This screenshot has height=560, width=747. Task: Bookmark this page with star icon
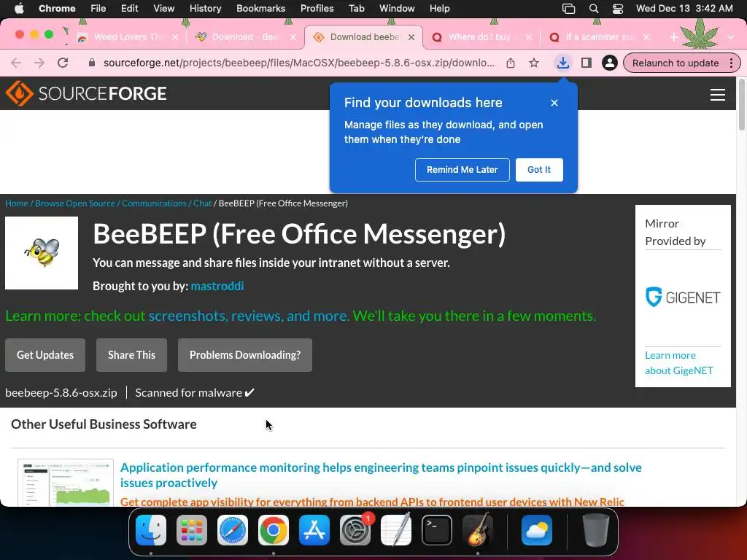click(x=534, y=63)
